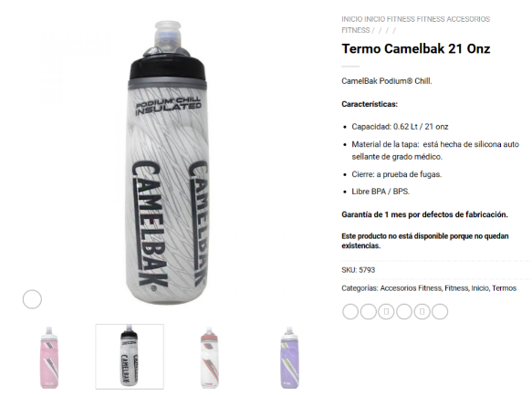The width and height of the screenshot is (532, 395).
Task: Open the large Camelbak bottle product image
Action: click(x=167, y=162)
